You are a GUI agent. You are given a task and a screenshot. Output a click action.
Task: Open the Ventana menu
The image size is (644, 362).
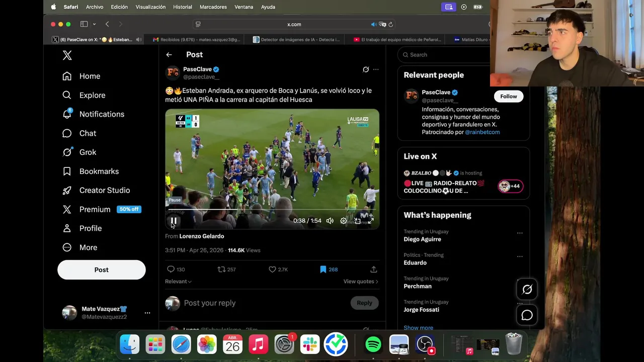tap(244, 7)
